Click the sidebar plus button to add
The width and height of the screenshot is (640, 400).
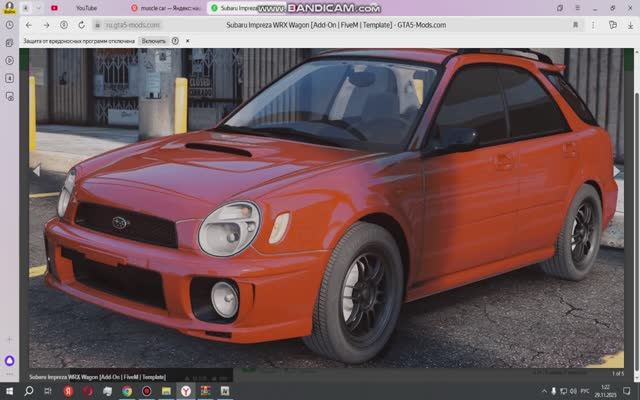point(10,341)
